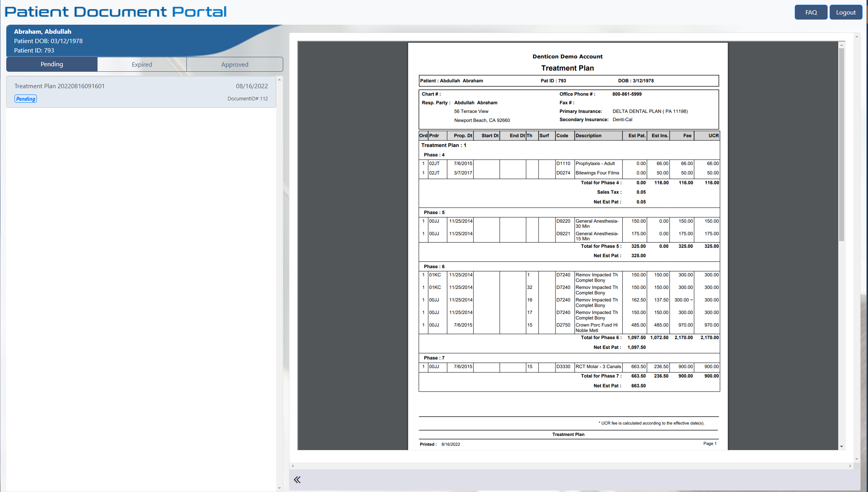This screenshot has width=868, height=492.
Task: Click the horizontal scrollbar track below viewer
Action: tap(571, 466)
